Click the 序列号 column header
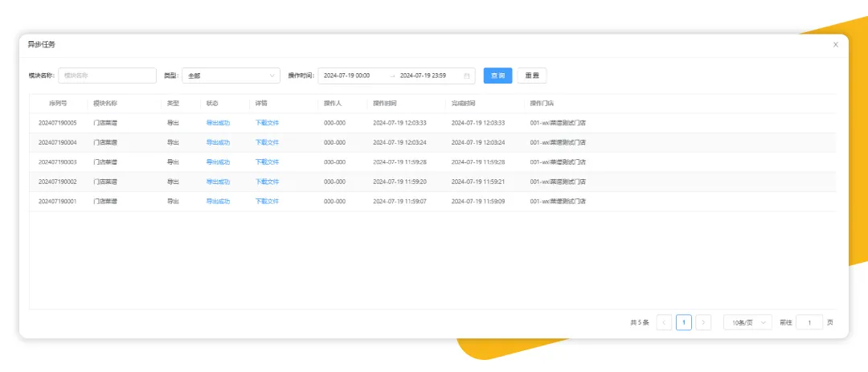This screenshot has height=372, width=868. tap(58, 104)
